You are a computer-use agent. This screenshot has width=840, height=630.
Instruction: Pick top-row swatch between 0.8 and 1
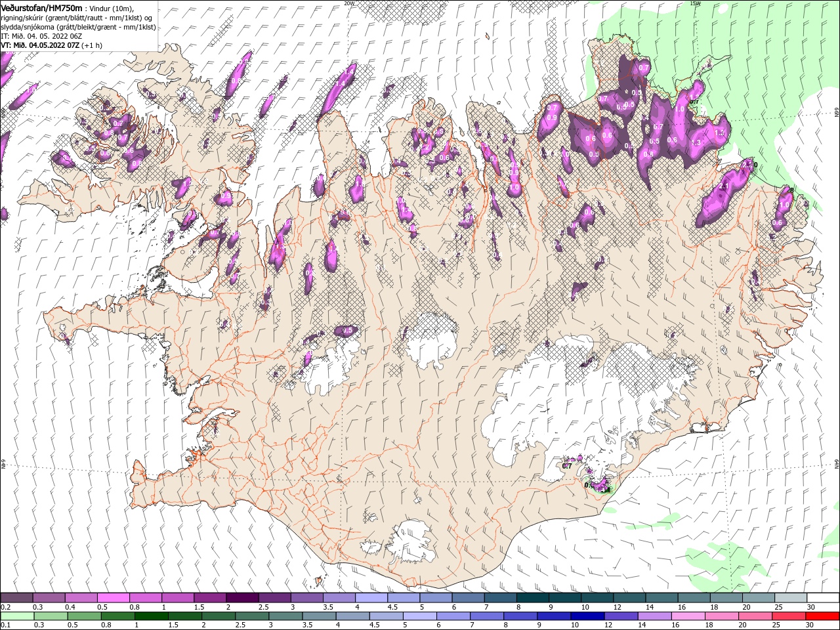146,597
